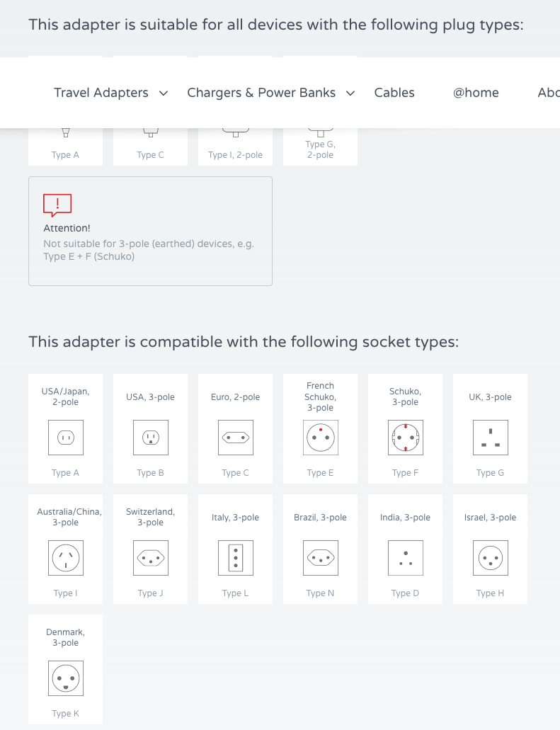Click the 'Type N' socket caption
The height and width of the screenshot is (730, 560).
point(320,593)
